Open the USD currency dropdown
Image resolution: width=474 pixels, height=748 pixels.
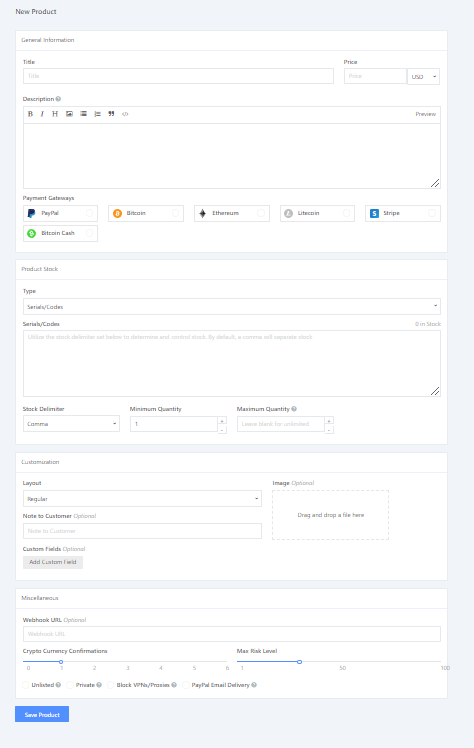[x=423, y=76]
